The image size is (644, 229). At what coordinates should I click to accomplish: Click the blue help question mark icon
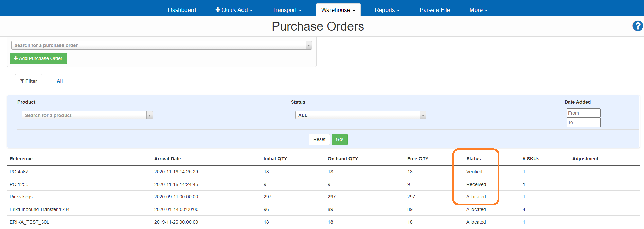point(637,26)
